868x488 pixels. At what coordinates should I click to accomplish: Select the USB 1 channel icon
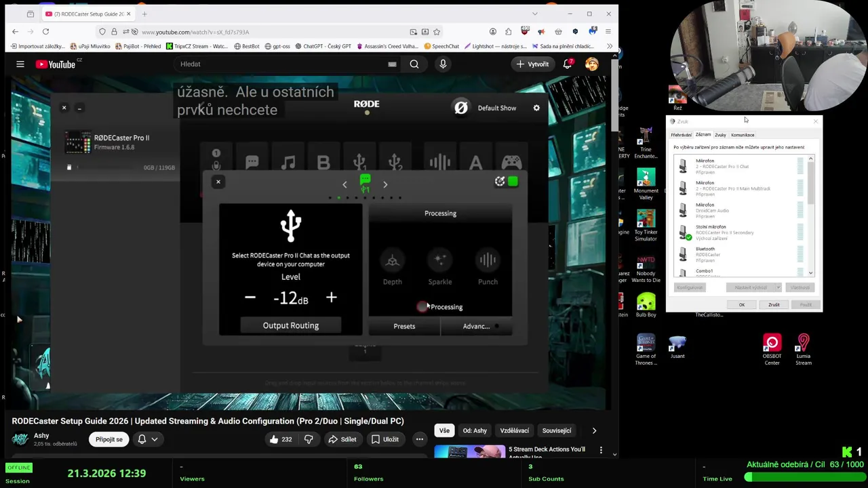(359, 162)
